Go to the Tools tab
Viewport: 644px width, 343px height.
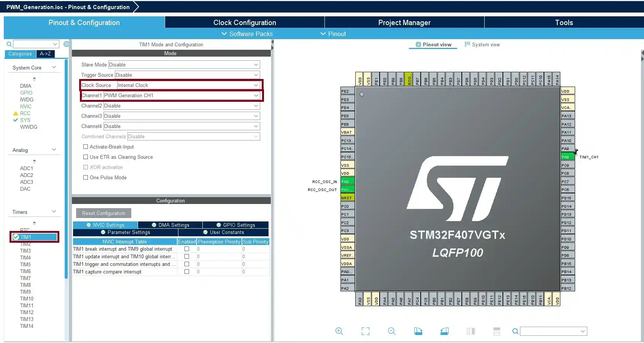pos(564,22)
